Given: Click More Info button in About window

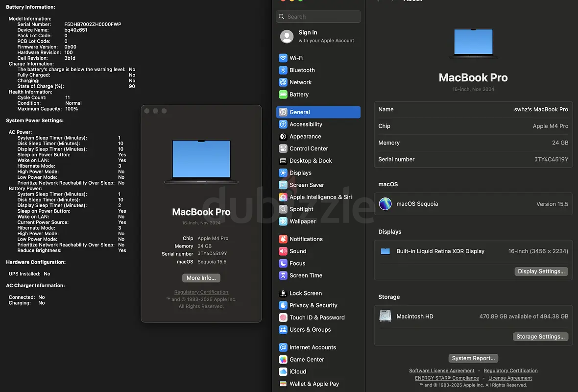Looking at the screenshot, I should (x=201, y=278).
